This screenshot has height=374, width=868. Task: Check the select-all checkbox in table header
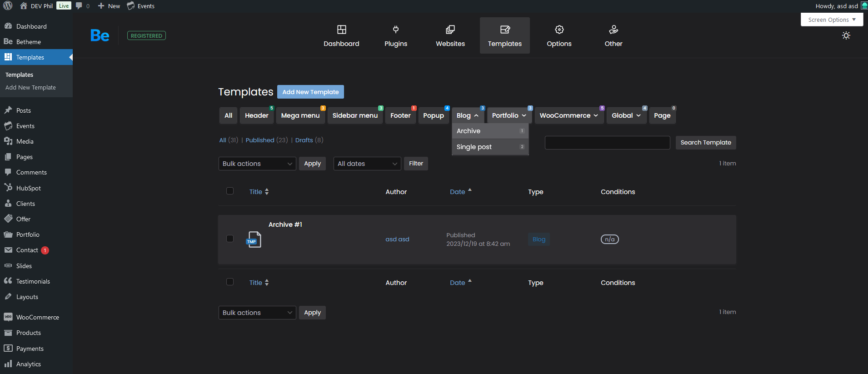(230, 191)
